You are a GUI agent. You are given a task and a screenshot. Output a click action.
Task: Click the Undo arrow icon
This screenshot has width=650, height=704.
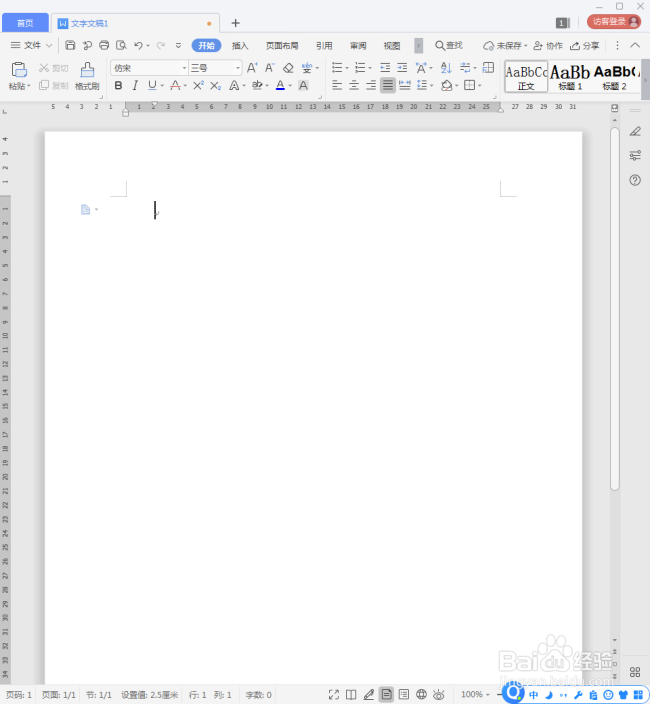tap(138, 45)
